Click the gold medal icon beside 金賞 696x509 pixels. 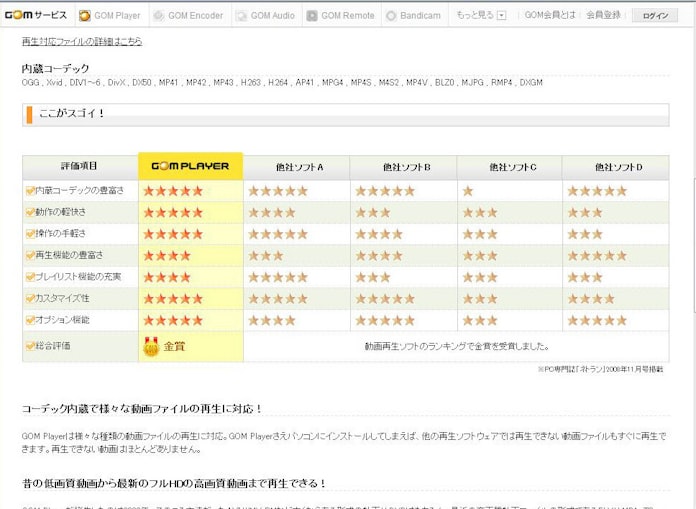pos(151,346)
